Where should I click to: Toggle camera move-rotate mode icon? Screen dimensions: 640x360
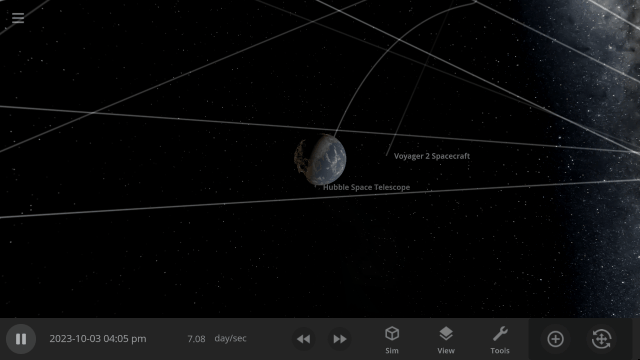pos(601,339)
